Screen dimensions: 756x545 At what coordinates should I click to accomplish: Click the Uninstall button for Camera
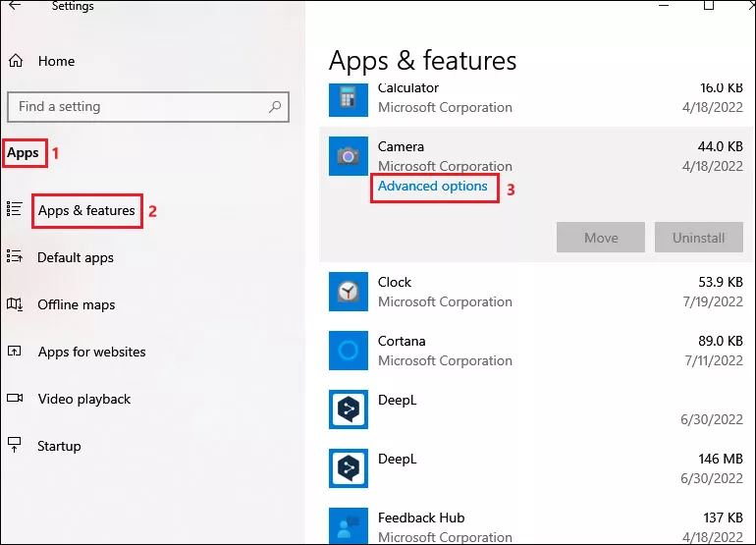click(699, 238)
